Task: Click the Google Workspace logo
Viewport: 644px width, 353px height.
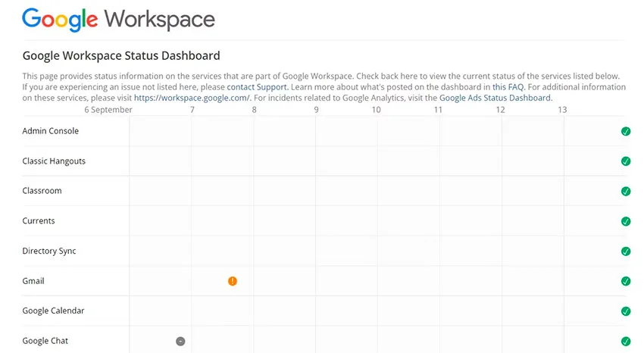Action: click(118, 20)
